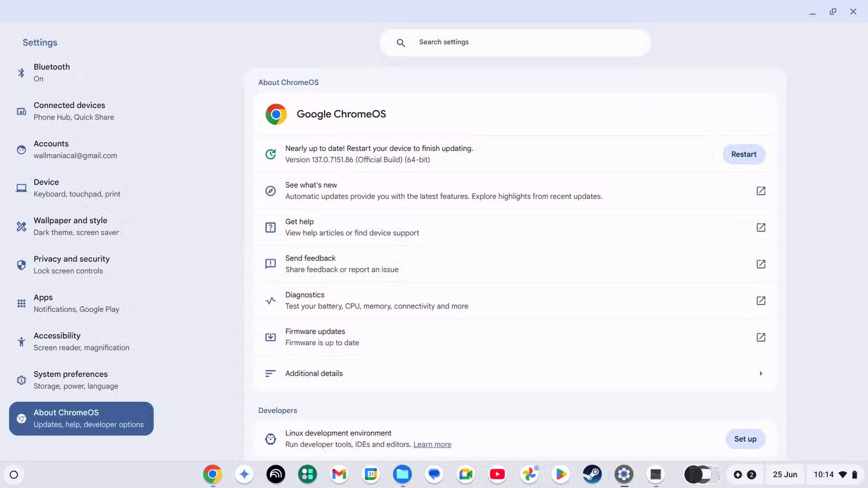
Task: Launch Steam from the shelf
Action: pyautogui.click(x=592, y=474)
